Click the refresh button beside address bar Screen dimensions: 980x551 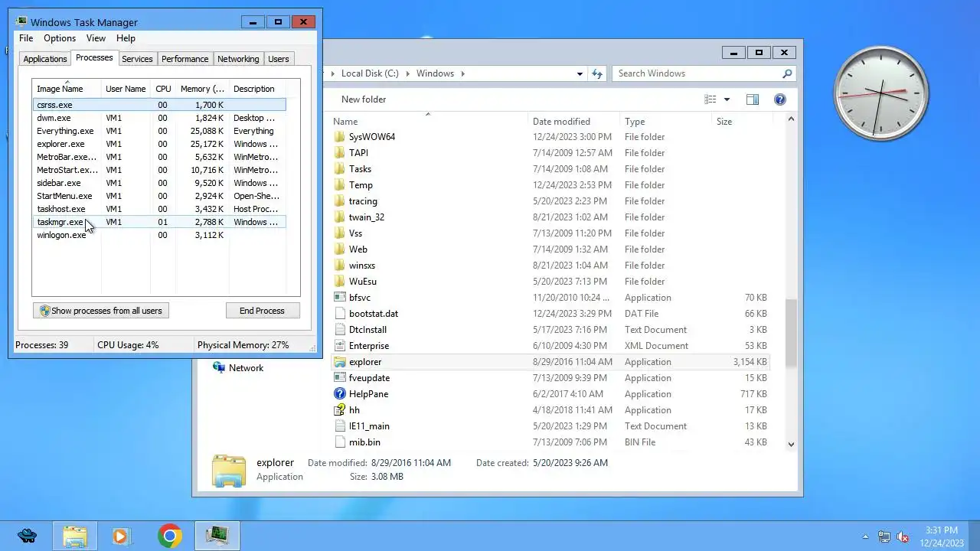[x=598, y=73]
